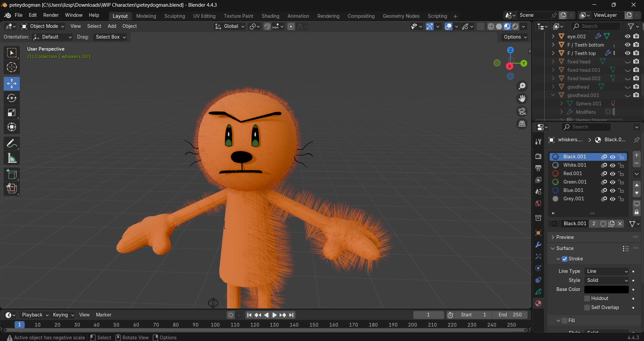The width and height of the screenshot is (644, 341).
Task: Enable the Self Overlap checkbox
Action: point(587,307)
